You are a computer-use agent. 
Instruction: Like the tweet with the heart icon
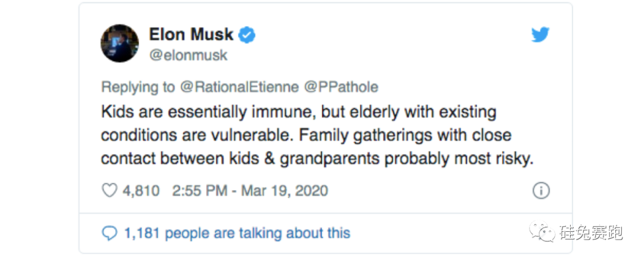109,191
